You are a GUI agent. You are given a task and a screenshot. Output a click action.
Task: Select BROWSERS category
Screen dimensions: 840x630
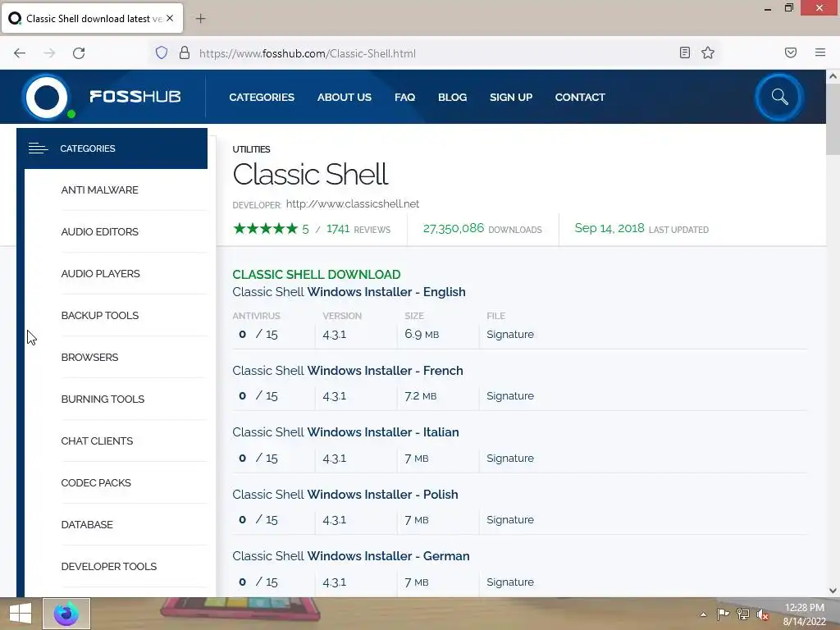pos(90,358)
